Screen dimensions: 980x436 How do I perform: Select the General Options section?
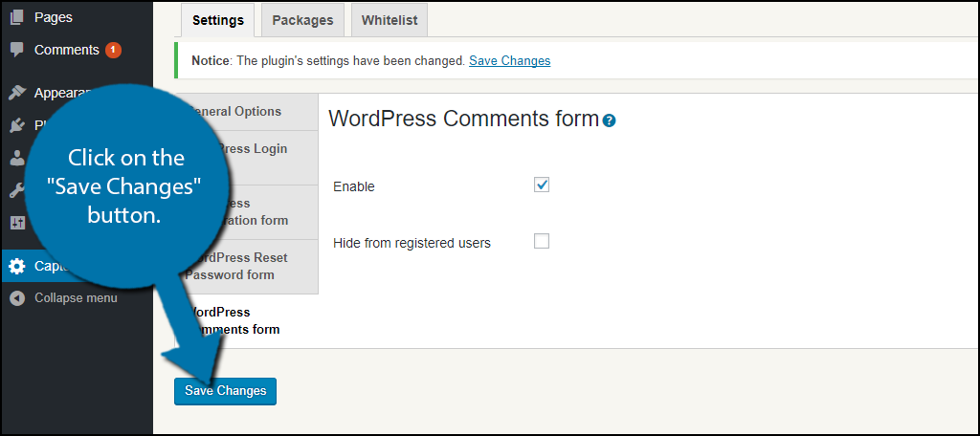[x=248, y=112]
